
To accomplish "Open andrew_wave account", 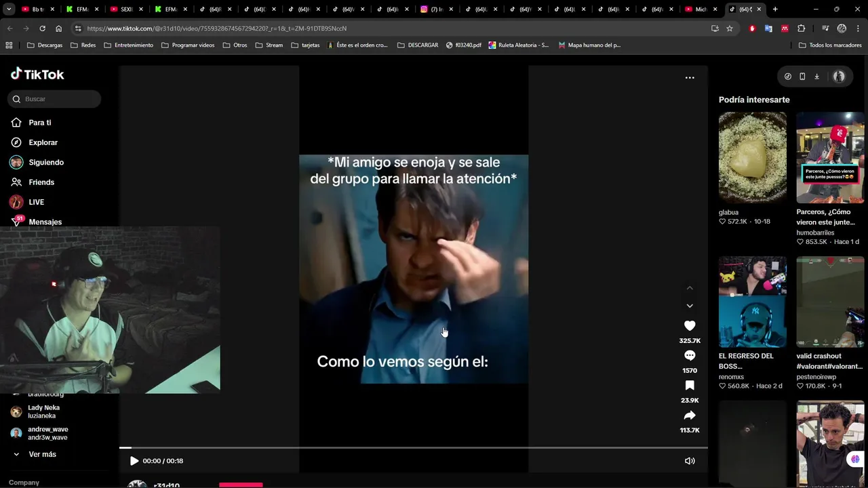I will pyautogui.click(x=47, y=433).
